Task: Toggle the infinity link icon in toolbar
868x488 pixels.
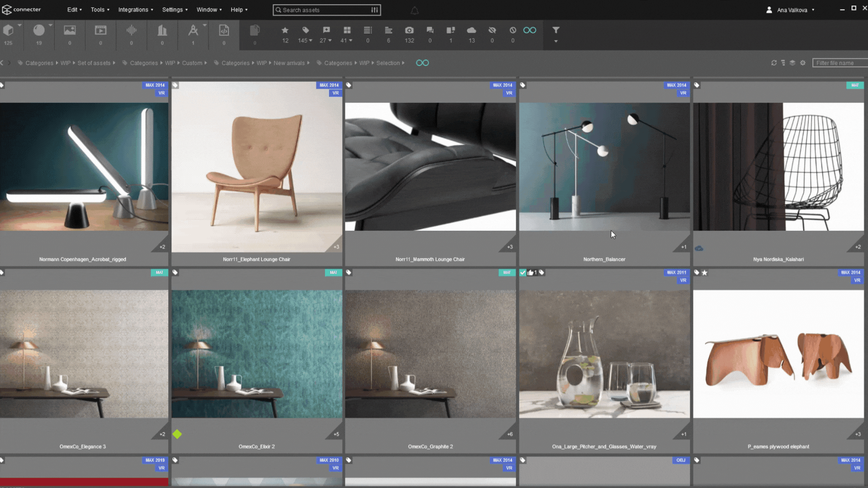Action: tap(530, 30)
